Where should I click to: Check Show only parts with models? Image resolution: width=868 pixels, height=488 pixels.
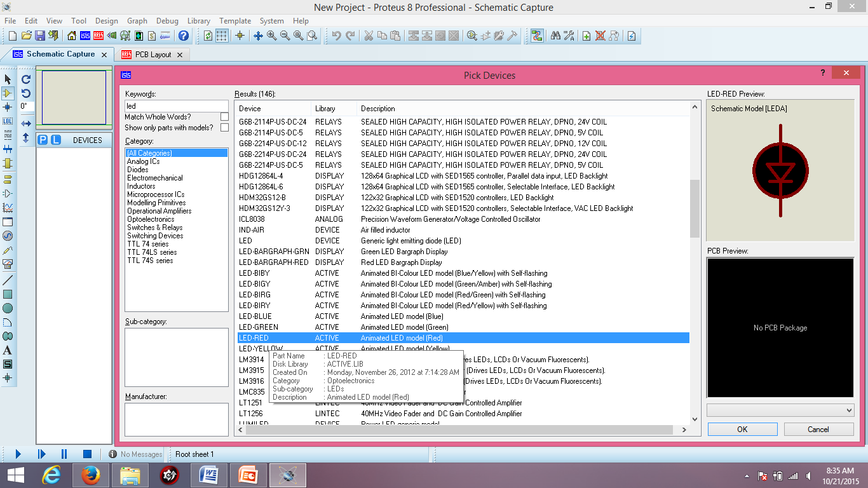(224, 126)
